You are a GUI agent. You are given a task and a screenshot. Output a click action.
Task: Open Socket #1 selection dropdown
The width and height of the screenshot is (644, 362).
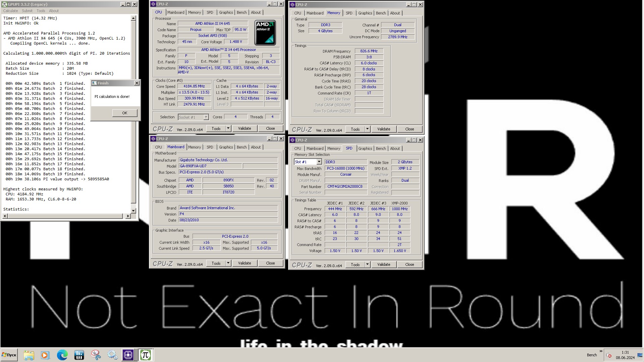(206, 117)
